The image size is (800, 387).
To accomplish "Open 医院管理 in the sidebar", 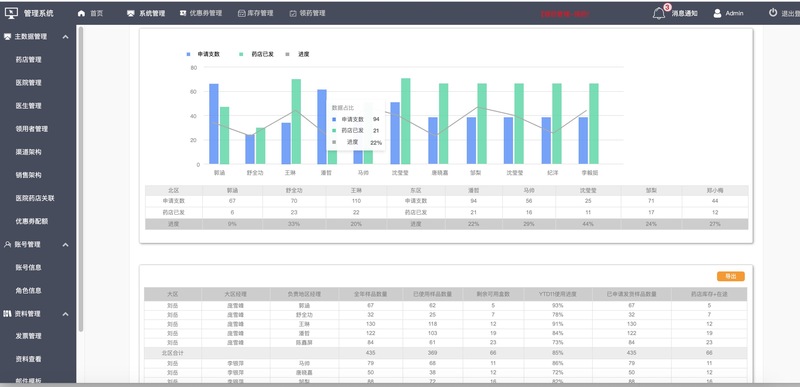I will [x=29, y=83].
